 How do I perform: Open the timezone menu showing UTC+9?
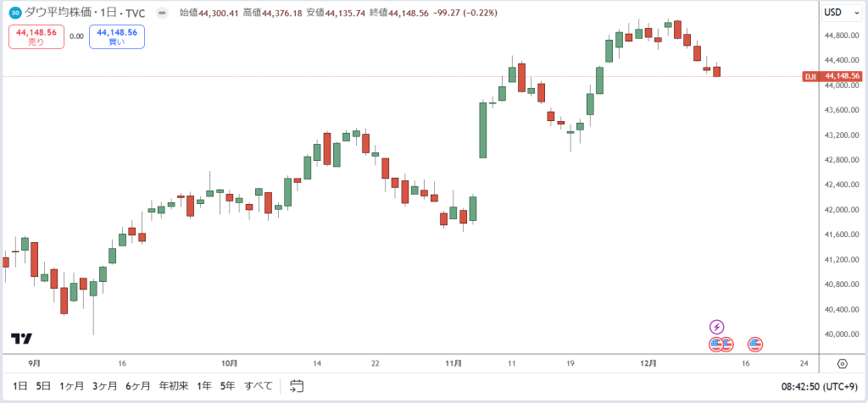[821, 386]
